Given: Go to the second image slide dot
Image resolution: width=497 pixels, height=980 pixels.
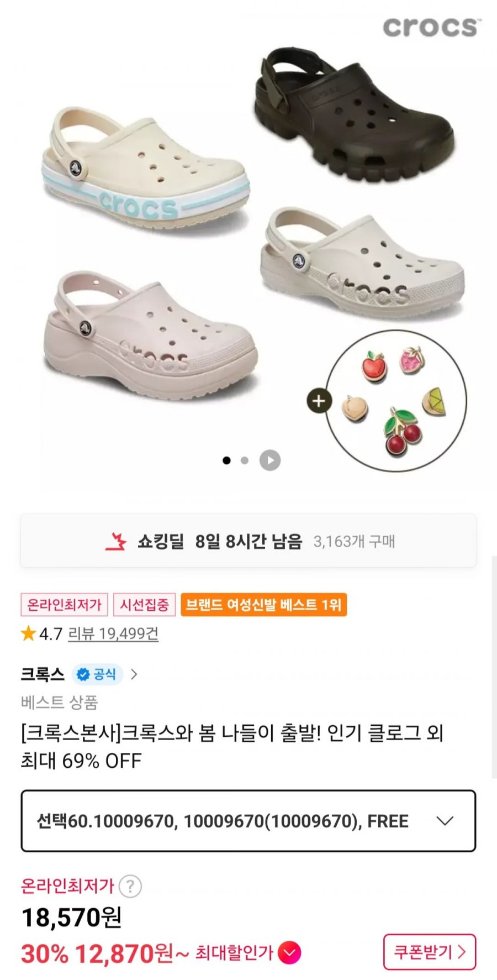Looking at the screenshot, I should coord(245,460).
